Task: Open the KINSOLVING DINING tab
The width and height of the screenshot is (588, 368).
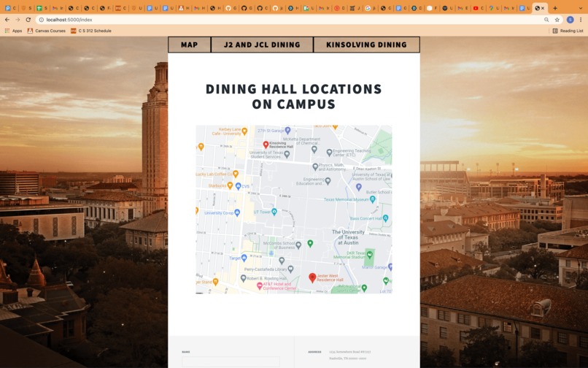Action: pyautogui.click(x=366, y=45)
